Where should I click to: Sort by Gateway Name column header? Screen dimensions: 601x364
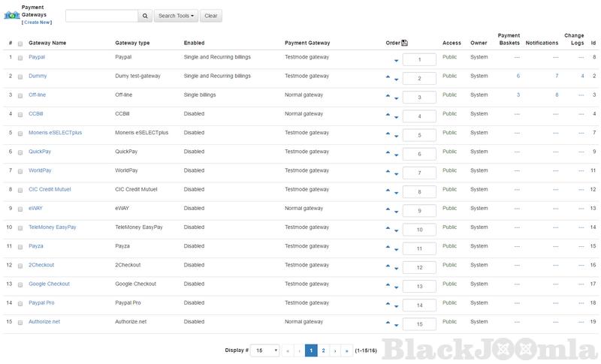47,43
